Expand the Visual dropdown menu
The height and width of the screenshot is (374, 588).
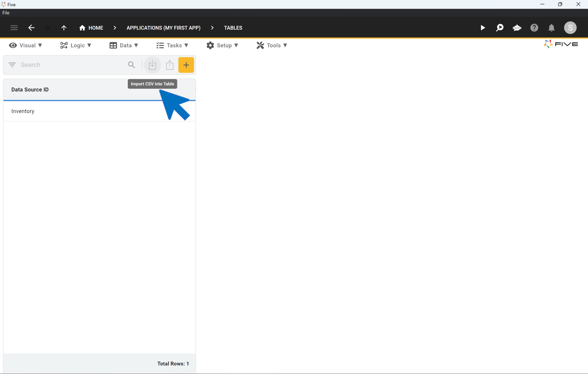(26, 45)
